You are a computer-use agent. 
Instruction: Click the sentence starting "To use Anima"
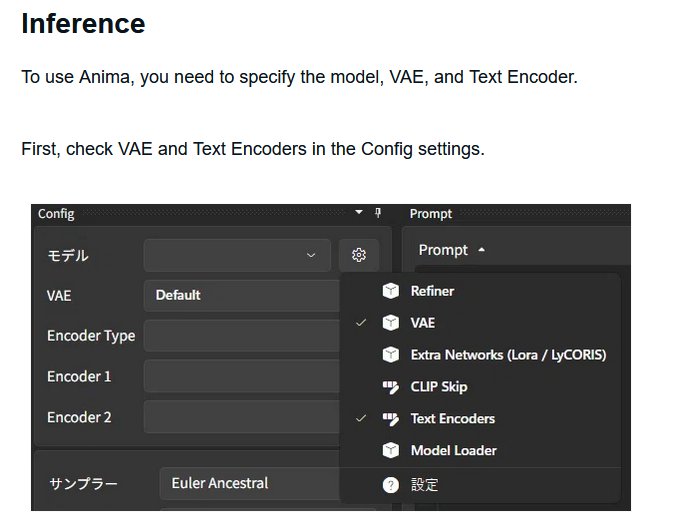[x=299, y=78]
